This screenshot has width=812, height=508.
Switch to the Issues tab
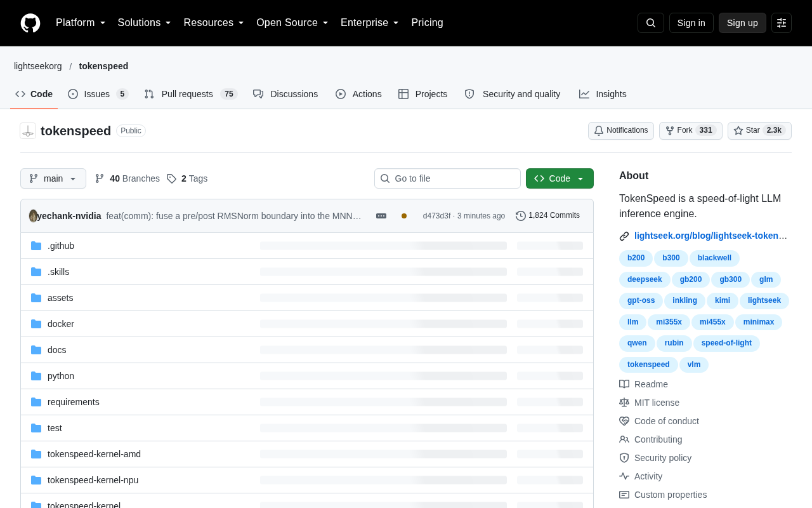pos(98,94)
